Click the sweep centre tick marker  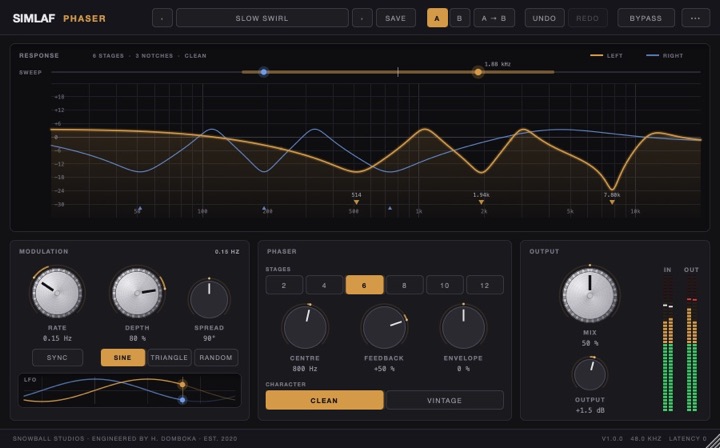coord(398,72)
